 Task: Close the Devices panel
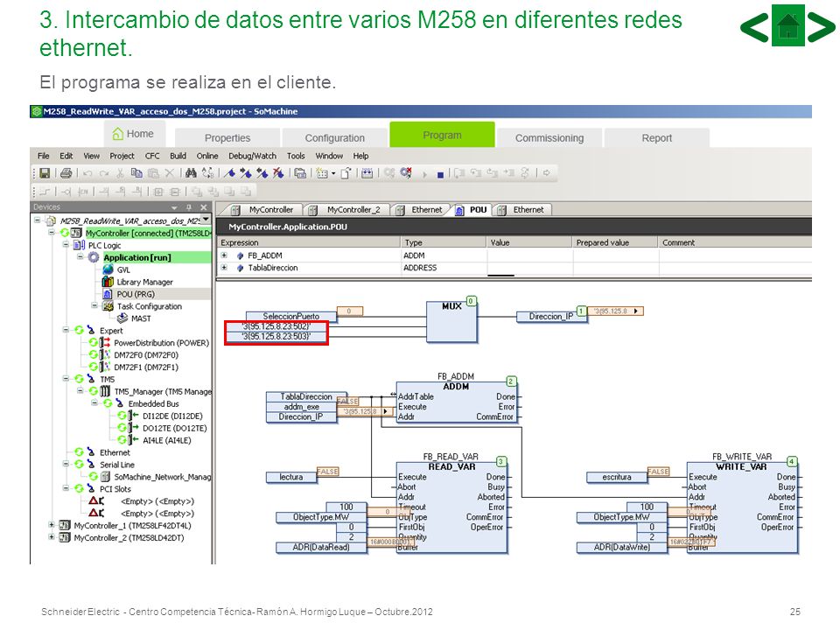click(204, 207)
